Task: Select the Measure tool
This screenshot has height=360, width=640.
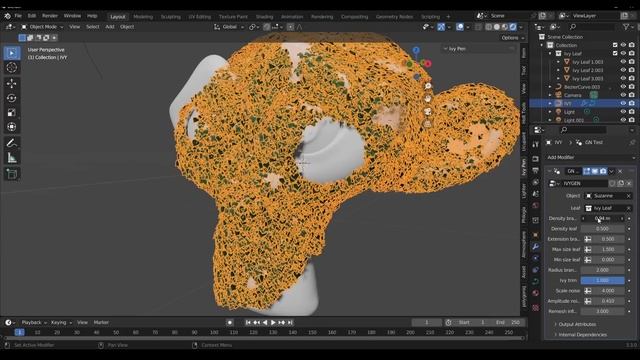Action: [x=12, y=158]
